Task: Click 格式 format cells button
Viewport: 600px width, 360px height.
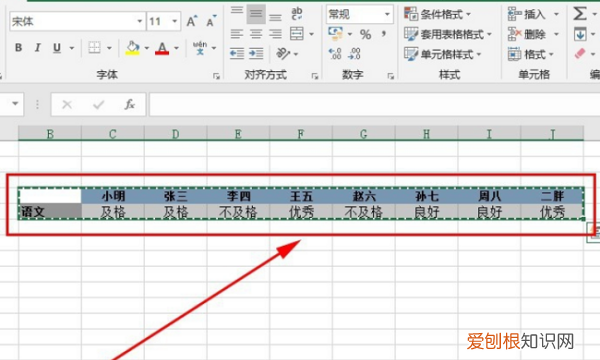Action: pos(531,54)
